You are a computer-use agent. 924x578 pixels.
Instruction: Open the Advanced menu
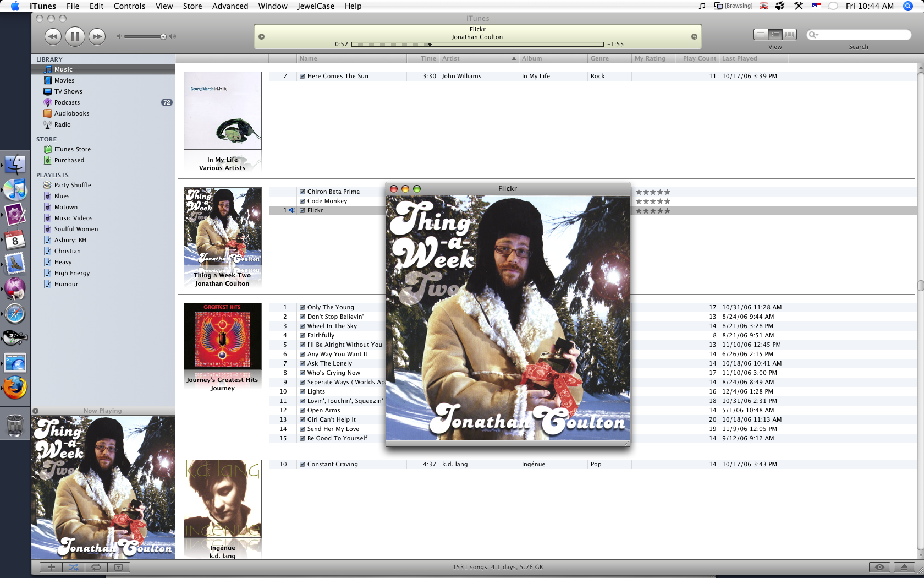click(230, 6)
